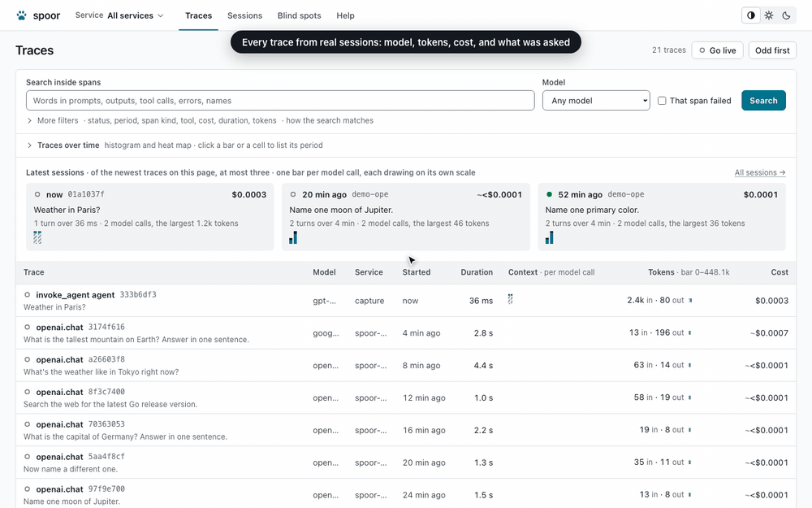Click status circle of trace 97f9e700
This screenshot has height=508, width=812.
(x=28, y=488)
